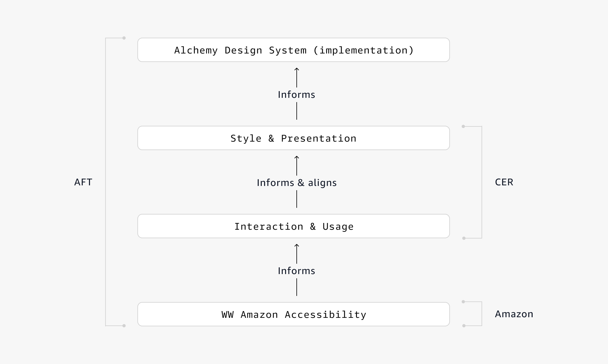Click the top endpoint dot of Amazon bracket
The height and width of the screenshot is (364, 608).
[463, 302]
